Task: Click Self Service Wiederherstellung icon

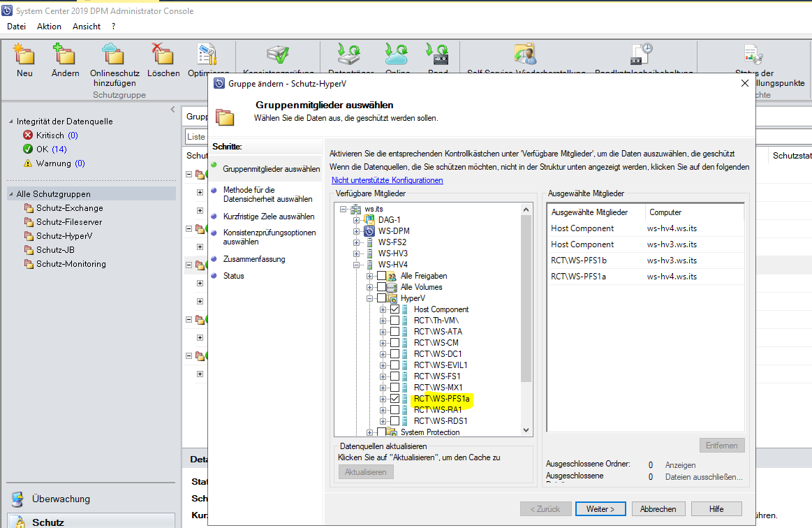Action: coord(525,54)
